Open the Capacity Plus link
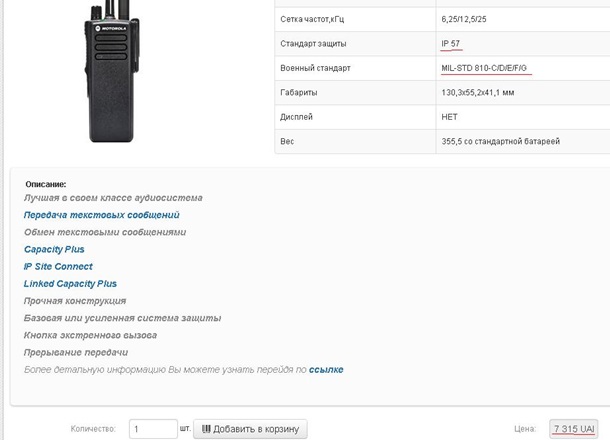Image resolution: width=610 pixels, height=440 pixels. coord(54,249)
